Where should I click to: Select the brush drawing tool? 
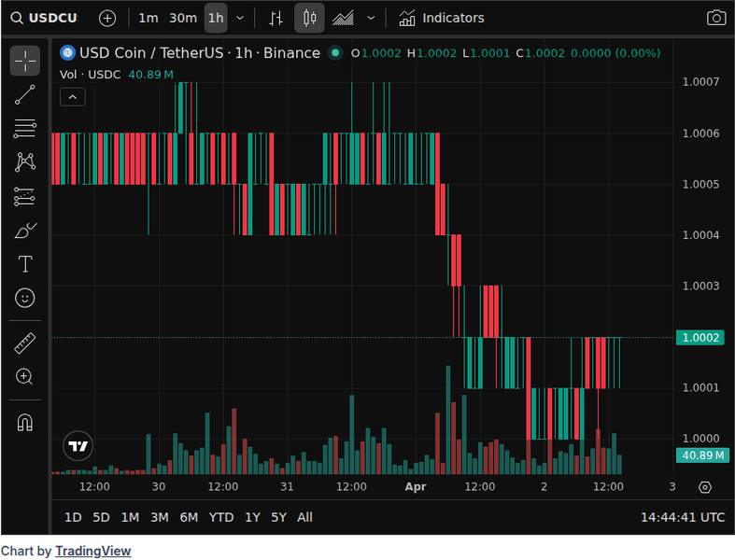coord(25,231)
